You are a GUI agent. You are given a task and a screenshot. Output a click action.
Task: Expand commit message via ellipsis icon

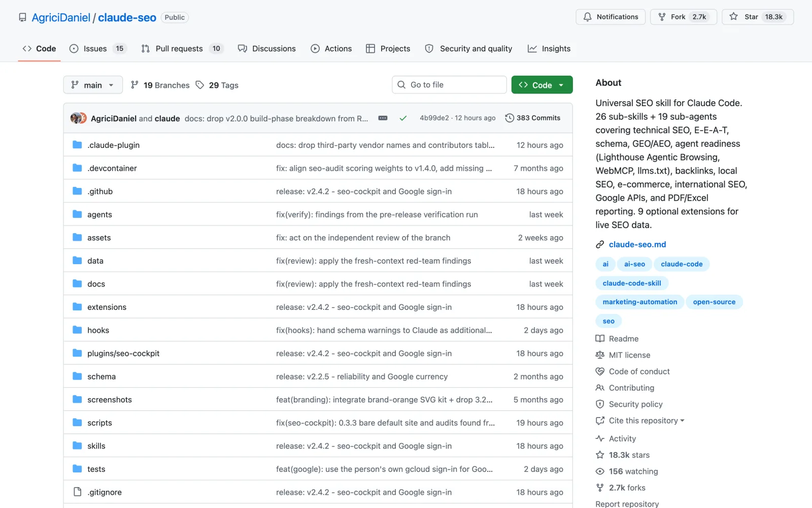(383, 118)
